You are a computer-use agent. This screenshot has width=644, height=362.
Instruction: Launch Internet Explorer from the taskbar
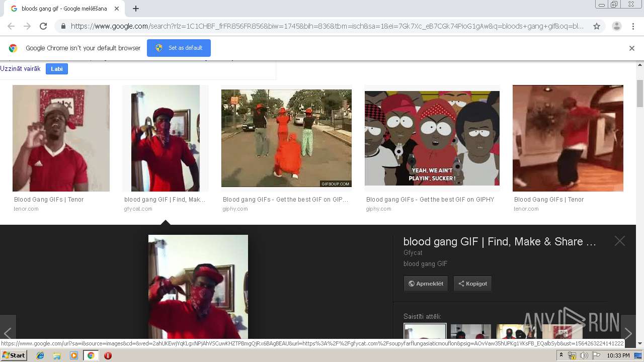[40, 355]
